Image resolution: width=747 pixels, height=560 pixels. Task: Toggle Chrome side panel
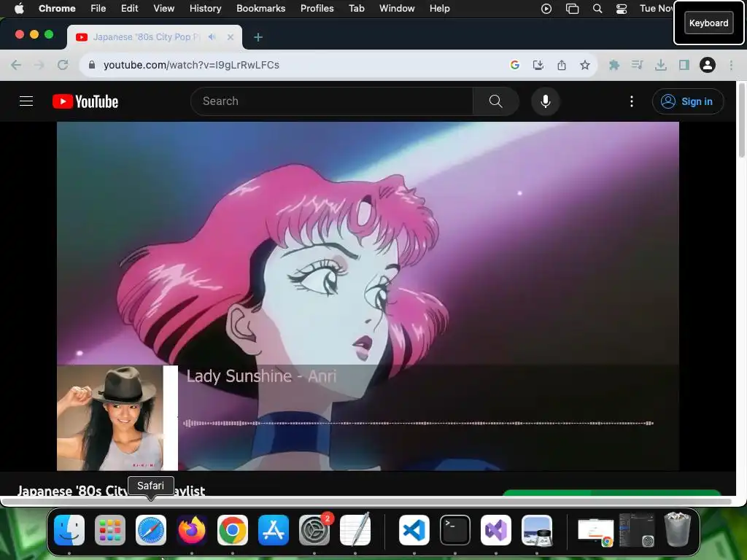(x=684, y=65)
